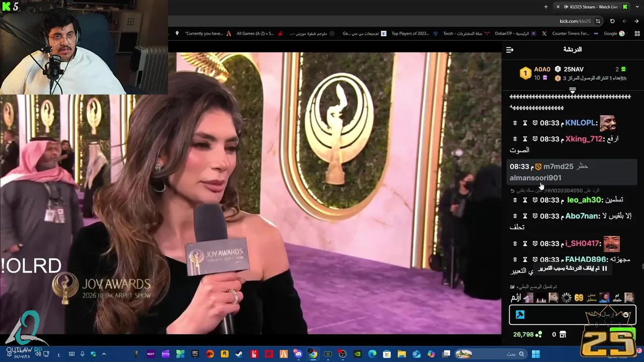Screen dimensions: 644x362
Task: Focus the chat message input field
Action: (x=573, y=315)
